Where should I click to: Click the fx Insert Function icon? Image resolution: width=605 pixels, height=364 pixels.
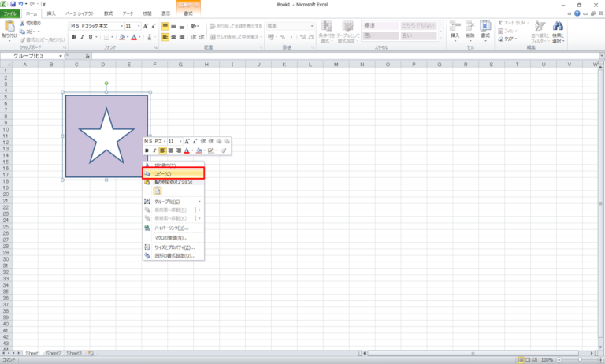[87, 56]
